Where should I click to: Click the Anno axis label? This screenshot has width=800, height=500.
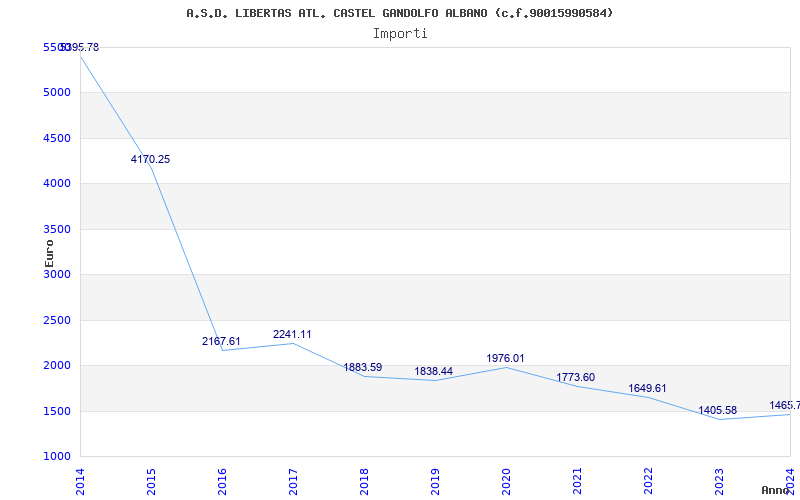point(775,490)
